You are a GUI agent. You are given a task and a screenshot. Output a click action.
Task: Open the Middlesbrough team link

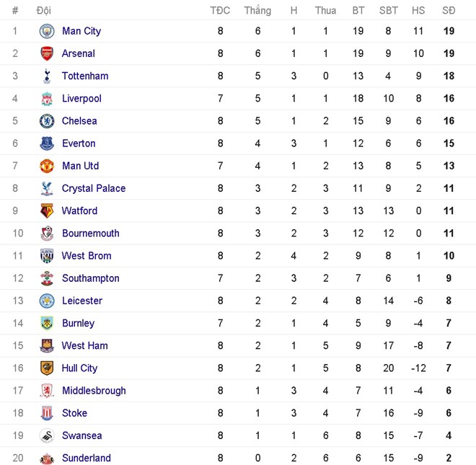coord(94,390)
